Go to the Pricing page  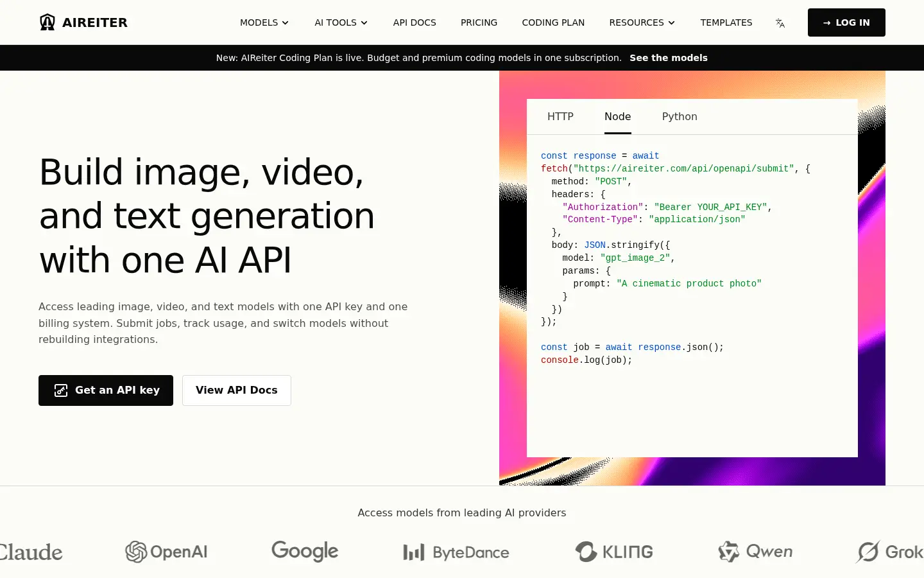pyautogui.click(x=479, y=22)
